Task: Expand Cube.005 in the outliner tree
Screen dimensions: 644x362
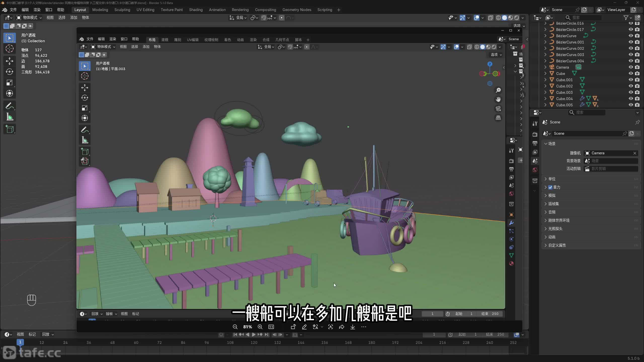Action: (545, 105)
